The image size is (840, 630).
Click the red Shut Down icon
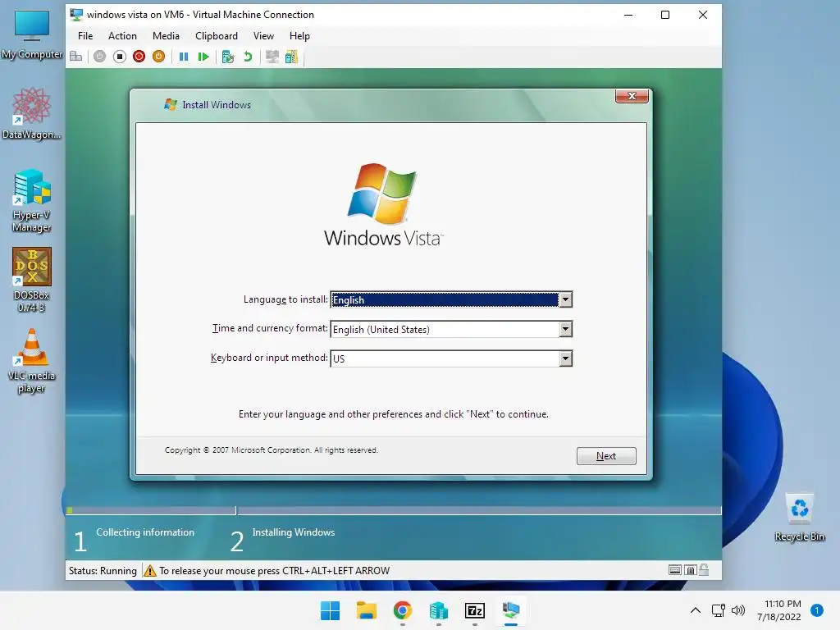point(139,57)
